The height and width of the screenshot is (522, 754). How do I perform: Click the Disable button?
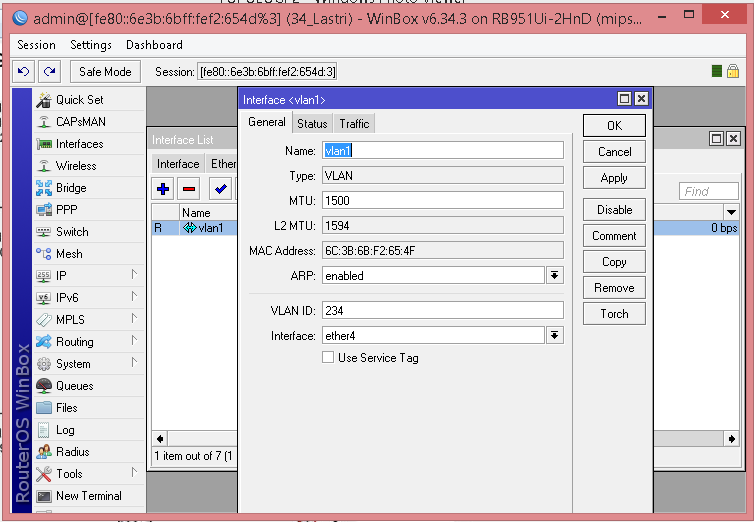[x=614, y=210]
